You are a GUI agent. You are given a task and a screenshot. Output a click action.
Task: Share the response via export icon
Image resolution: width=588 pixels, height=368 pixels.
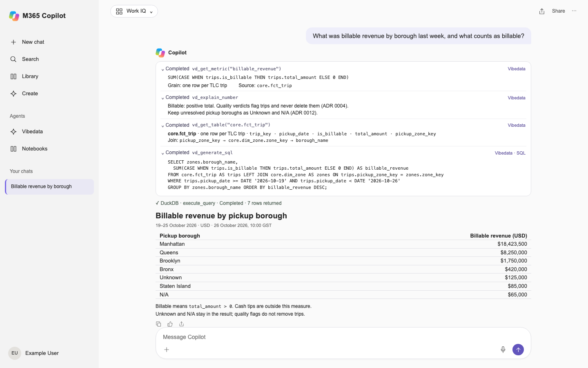point(182,324)
